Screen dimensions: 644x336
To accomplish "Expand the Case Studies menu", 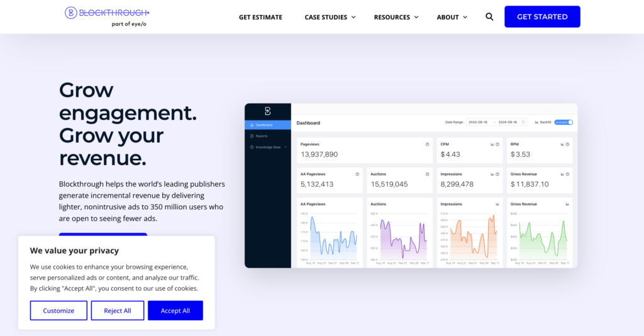I will point(330,17).
